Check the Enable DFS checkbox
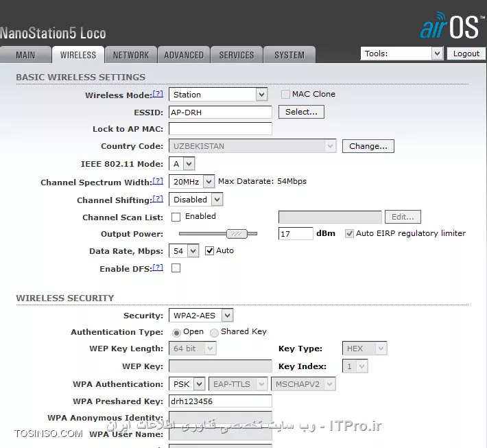The height and width of the screenshot is (448, 487). 176,268
